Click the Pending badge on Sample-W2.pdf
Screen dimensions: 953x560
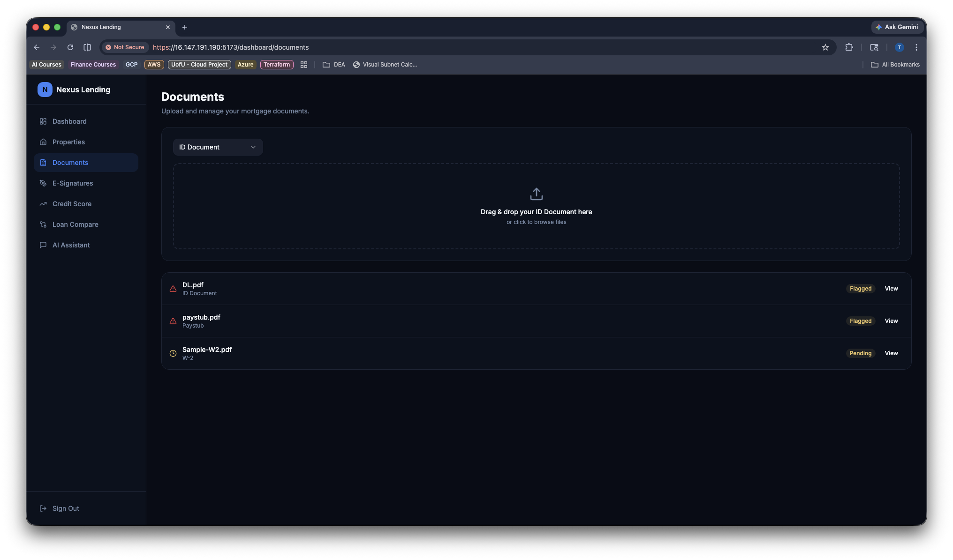pyautogui.click(x=860, y=353)
